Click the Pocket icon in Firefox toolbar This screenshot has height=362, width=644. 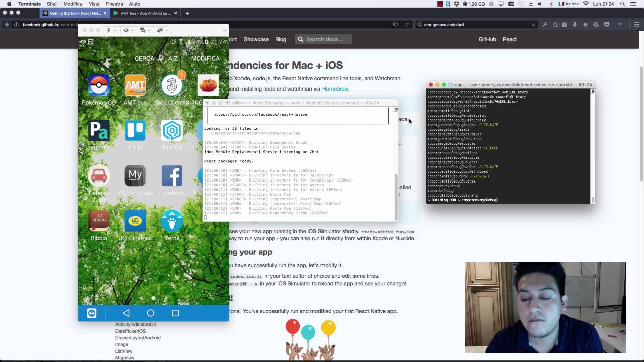point(607,24)
